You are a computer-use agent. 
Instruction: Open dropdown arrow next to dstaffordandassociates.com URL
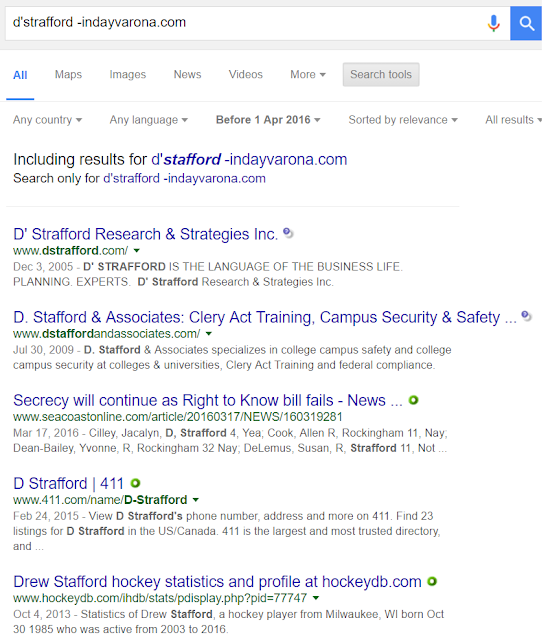point(209,334)
